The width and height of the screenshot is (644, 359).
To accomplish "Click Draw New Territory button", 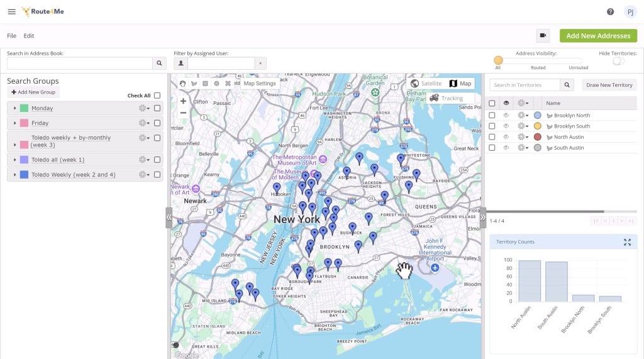I will 609,85.
